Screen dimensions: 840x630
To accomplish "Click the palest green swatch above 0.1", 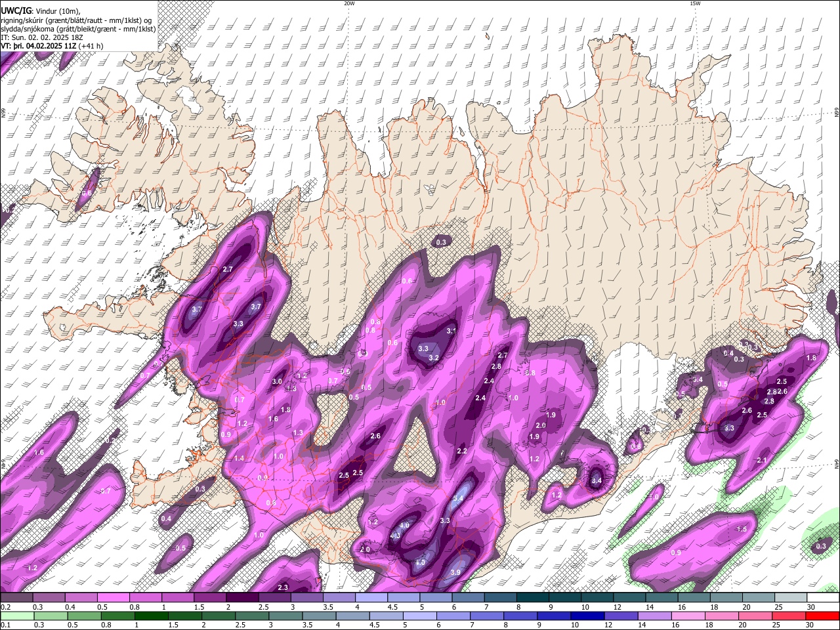I will pos(17,616).
